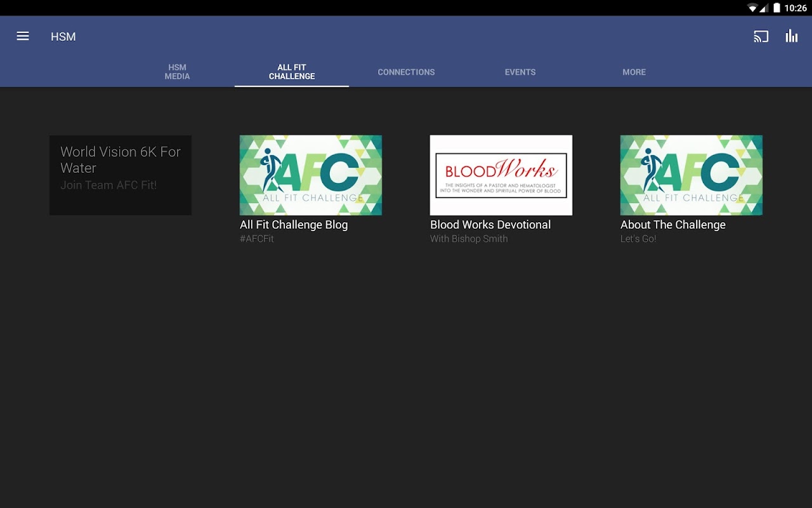Click the All Fit Challenge Blog title
Screen dimensions: 812x508
[294, 225]
